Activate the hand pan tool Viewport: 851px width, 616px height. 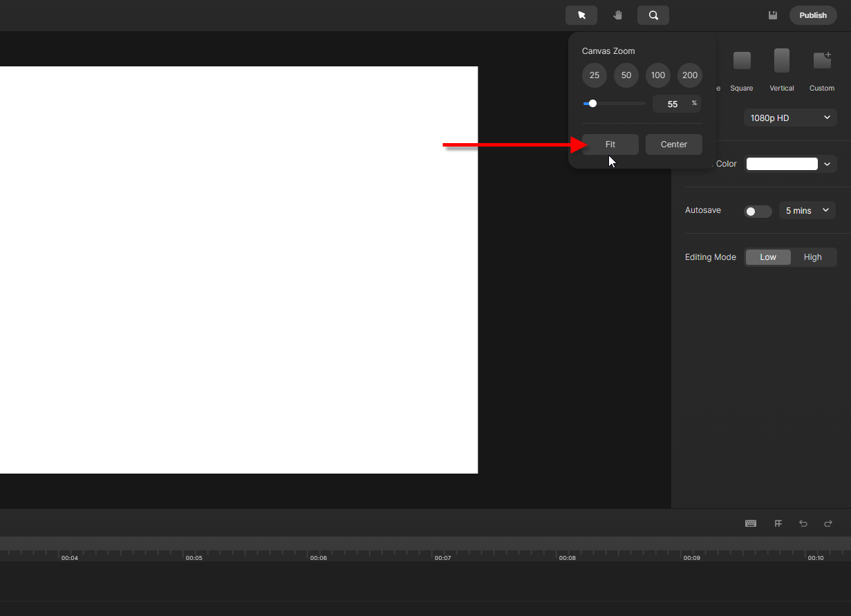617,15
